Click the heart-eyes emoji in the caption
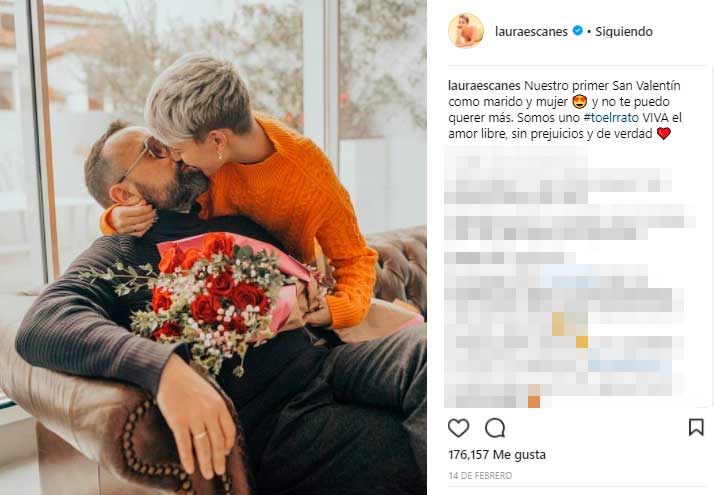714x495 pixels. pos(579,102)
